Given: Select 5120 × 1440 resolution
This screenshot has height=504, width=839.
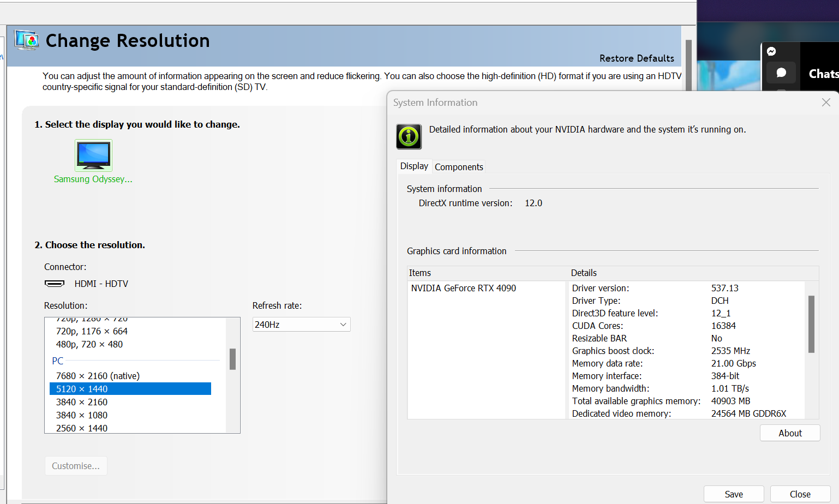Looking at the screenshot, I should [130, 389].
